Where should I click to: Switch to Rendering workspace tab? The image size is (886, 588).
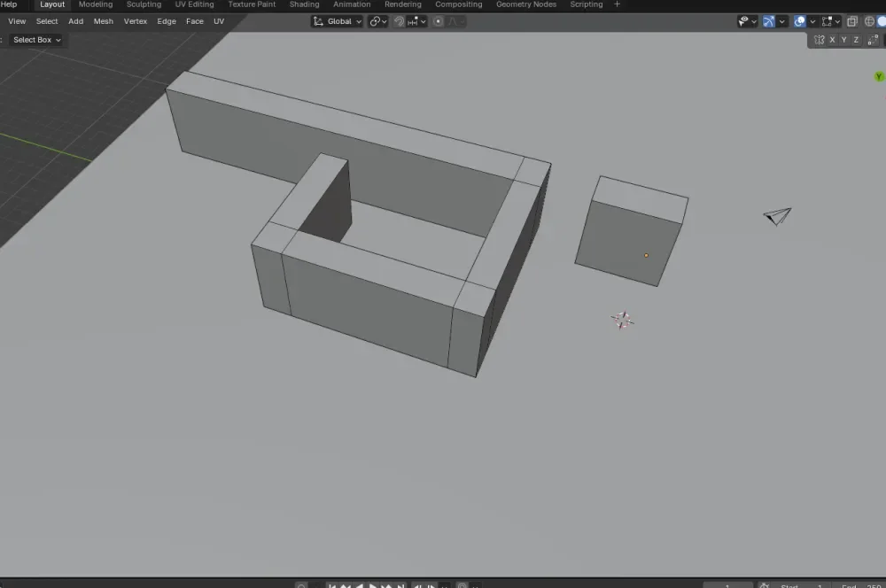tap(403, 4)
